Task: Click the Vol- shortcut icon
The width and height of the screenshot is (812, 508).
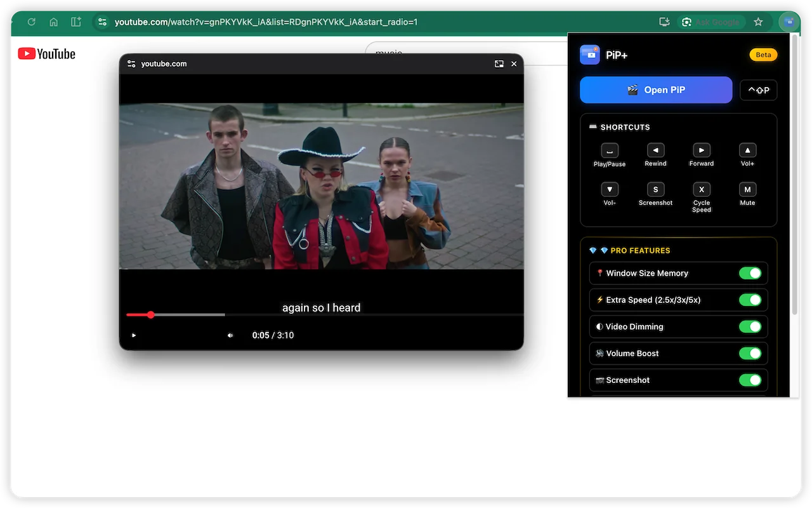Action: (x=609, y=189)
